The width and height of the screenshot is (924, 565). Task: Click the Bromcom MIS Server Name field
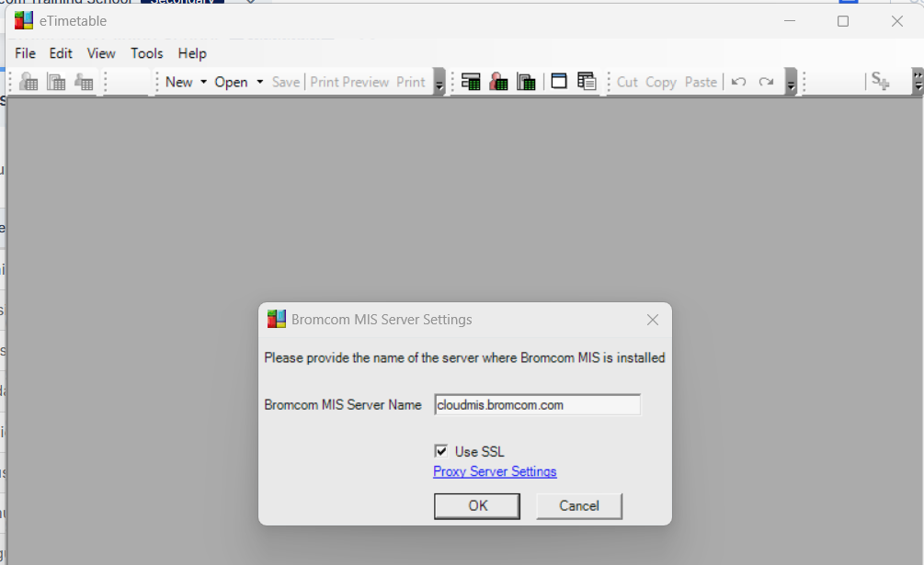coord(537,404)
